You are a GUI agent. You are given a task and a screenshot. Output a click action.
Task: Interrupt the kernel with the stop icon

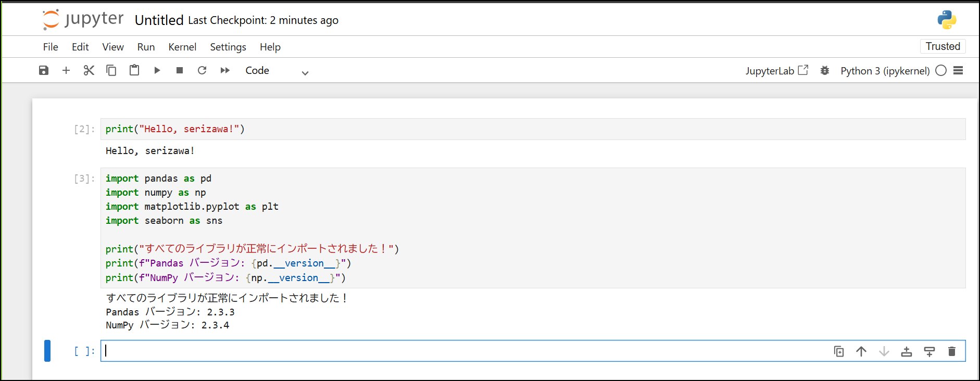click(x=180, y=70)
